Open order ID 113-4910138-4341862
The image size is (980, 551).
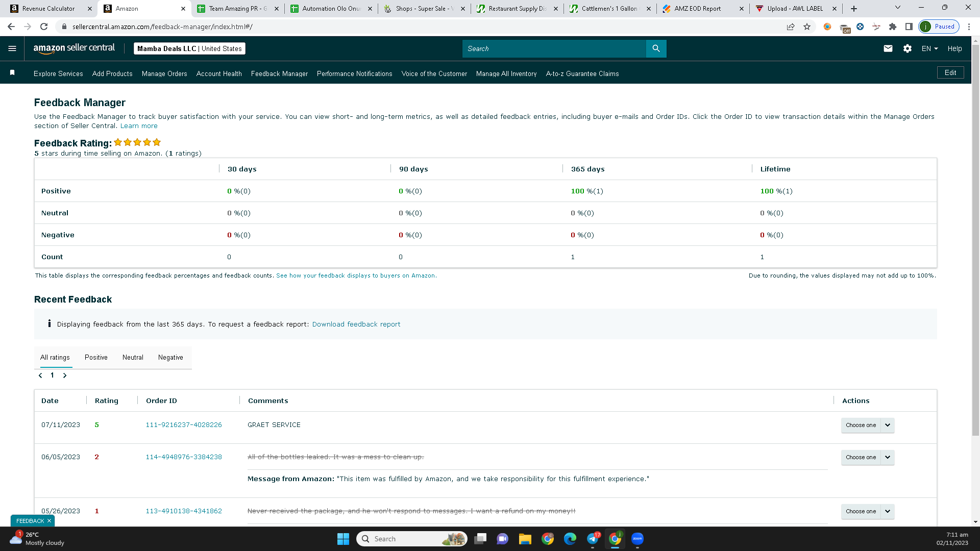[x=184, y=511]
